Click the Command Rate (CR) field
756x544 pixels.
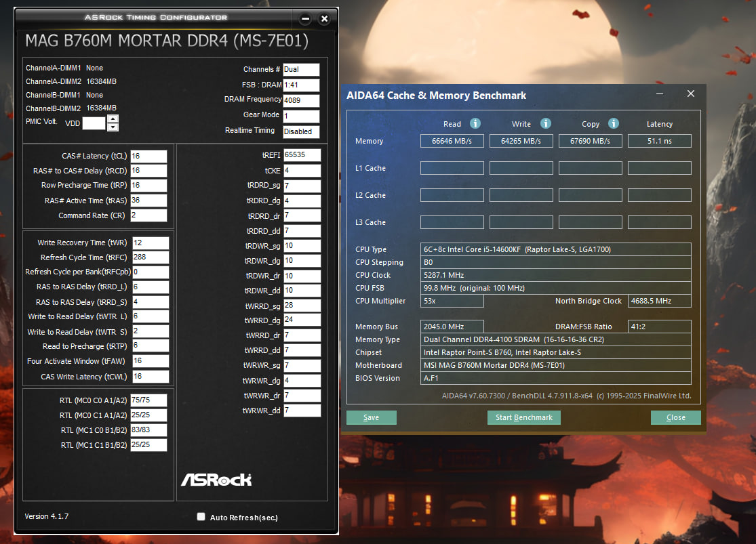[148, 215]
